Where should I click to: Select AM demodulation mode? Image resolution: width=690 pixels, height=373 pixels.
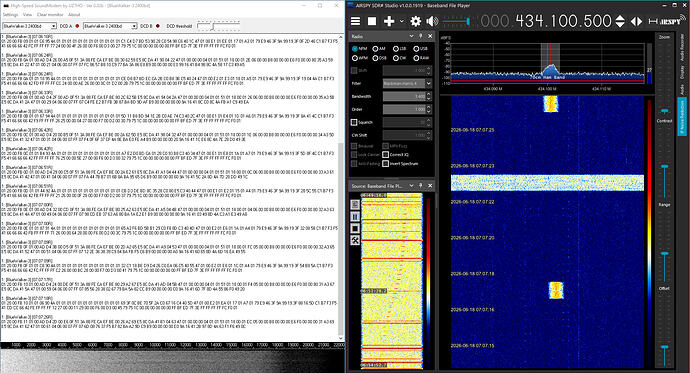coord(378,49)
